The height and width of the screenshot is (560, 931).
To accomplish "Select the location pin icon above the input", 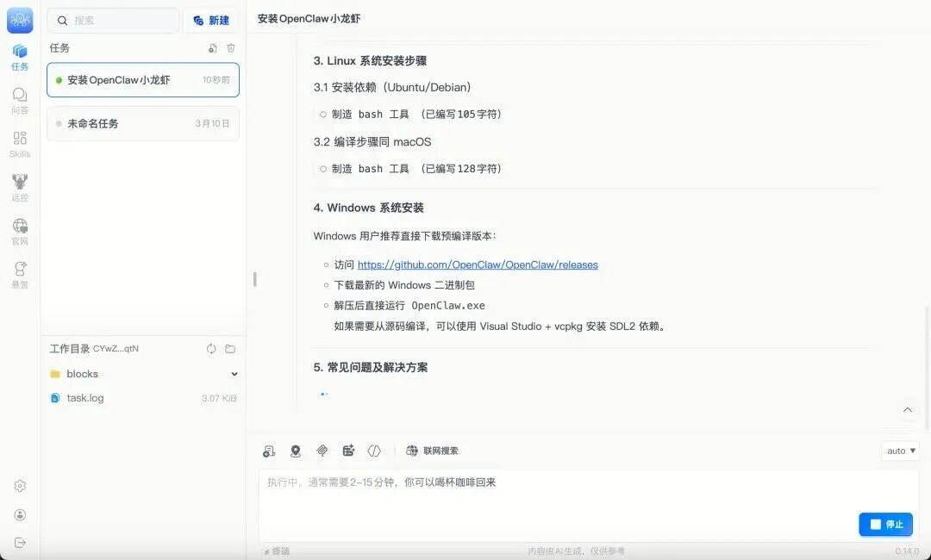I will coord(296,450).
